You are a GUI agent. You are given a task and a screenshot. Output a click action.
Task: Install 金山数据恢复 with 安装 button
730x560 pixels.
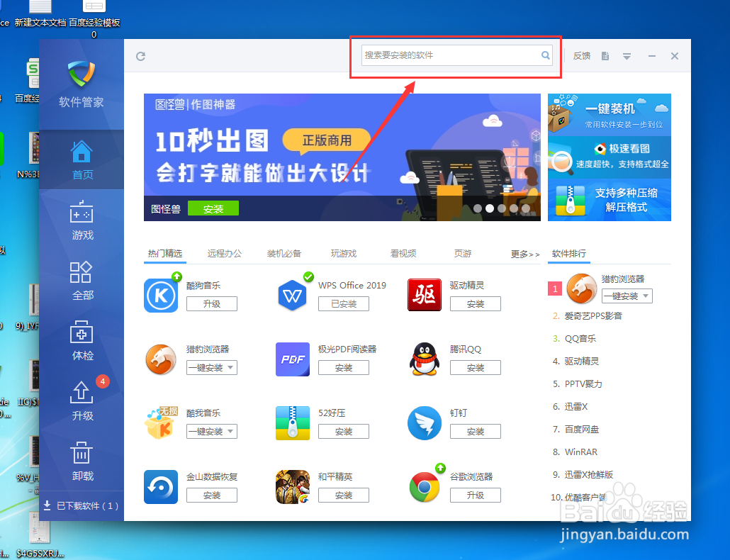click(x=212, y=495)
